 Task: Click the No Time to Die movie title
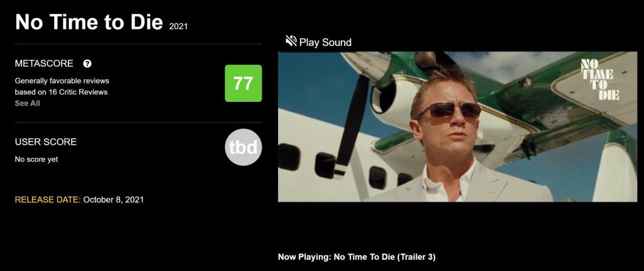point(89,22)
